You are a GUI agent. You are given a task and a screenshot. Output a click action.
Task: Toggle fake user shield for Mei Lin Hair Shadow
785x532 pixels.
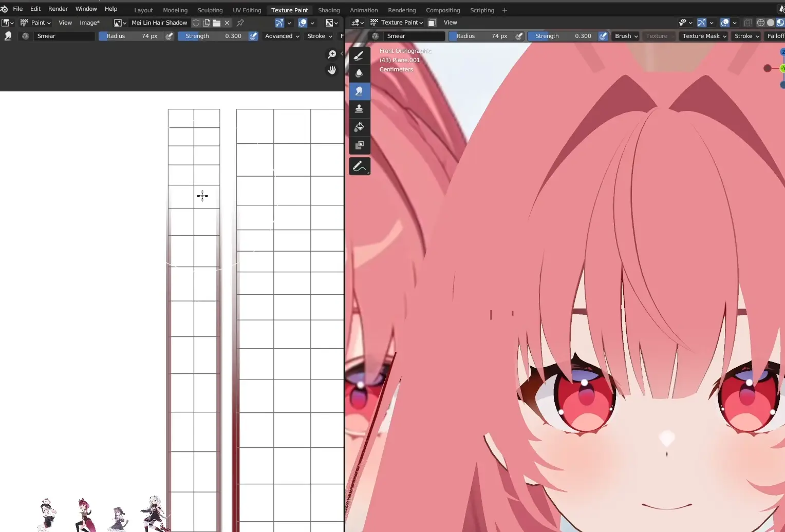(x=196, y=23)
